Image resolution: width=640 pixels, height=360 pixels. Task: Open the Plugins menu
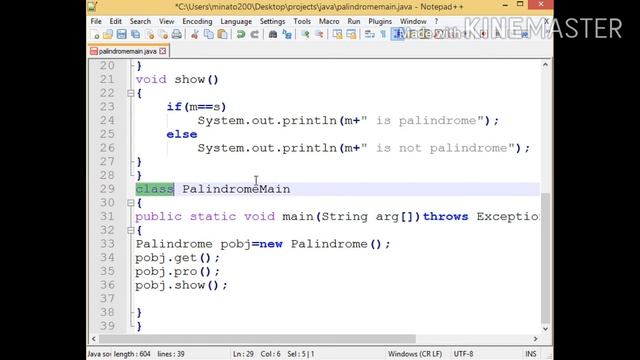click(380, 21)
